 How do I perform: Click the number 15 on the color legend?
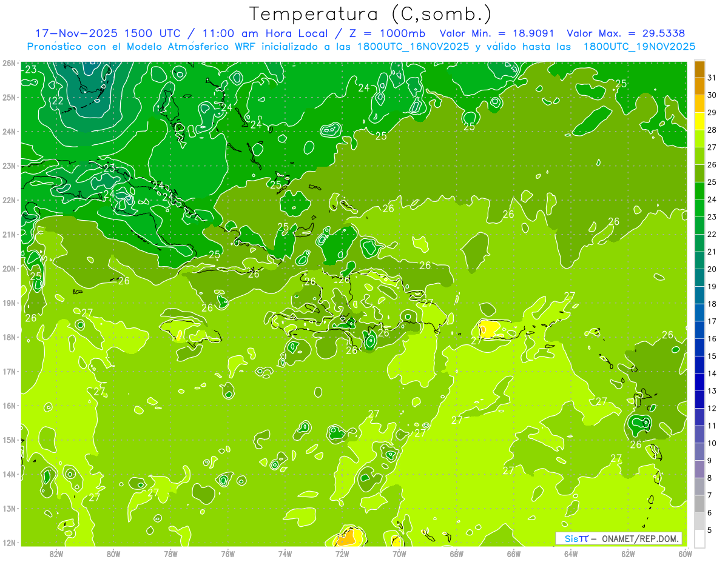[712, 356]
